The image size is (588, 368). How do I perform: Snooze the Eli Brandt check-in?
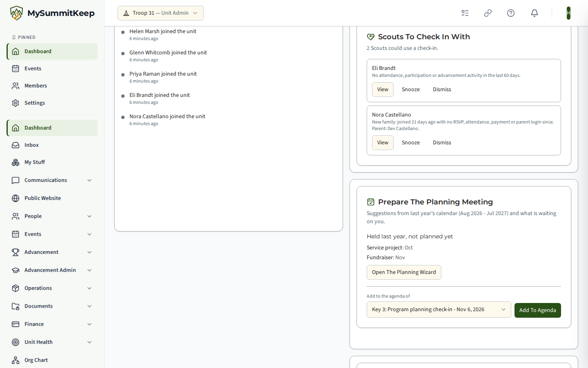(x=411, y=90)
